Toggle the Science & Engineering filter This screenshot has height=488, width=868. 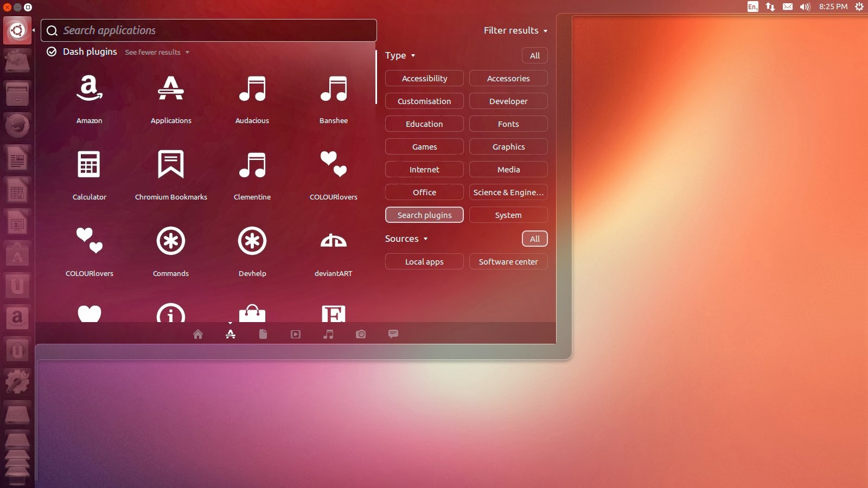coord(508,192)
